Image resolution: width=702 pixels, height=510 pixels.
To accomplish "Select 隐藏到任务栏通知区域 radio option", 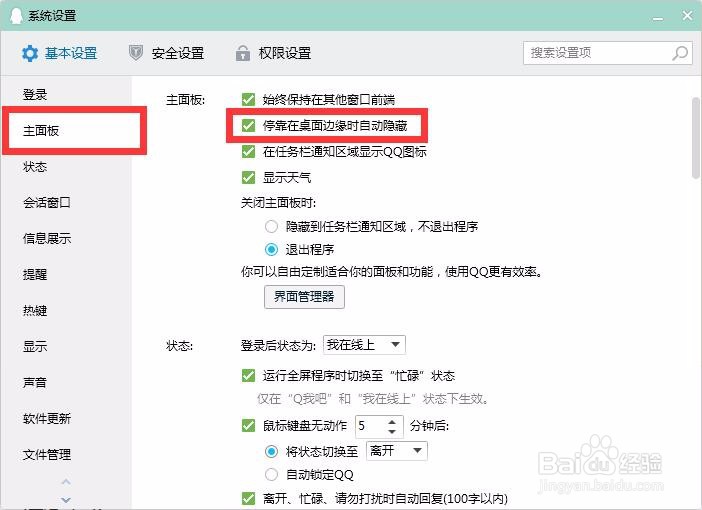I will pyautogui.click(x=271, y=227).
